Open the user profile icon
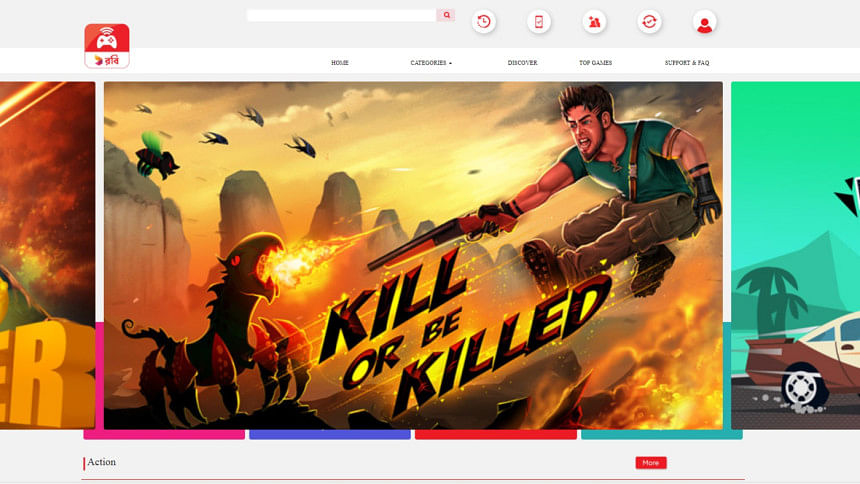This screenshot has width=860, height=484. 705,22
